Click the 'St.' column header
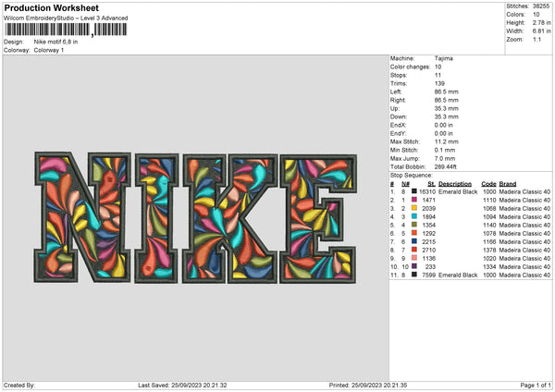Image resolution: width=555 pixels, height=392 pixels. coord(431,184)
